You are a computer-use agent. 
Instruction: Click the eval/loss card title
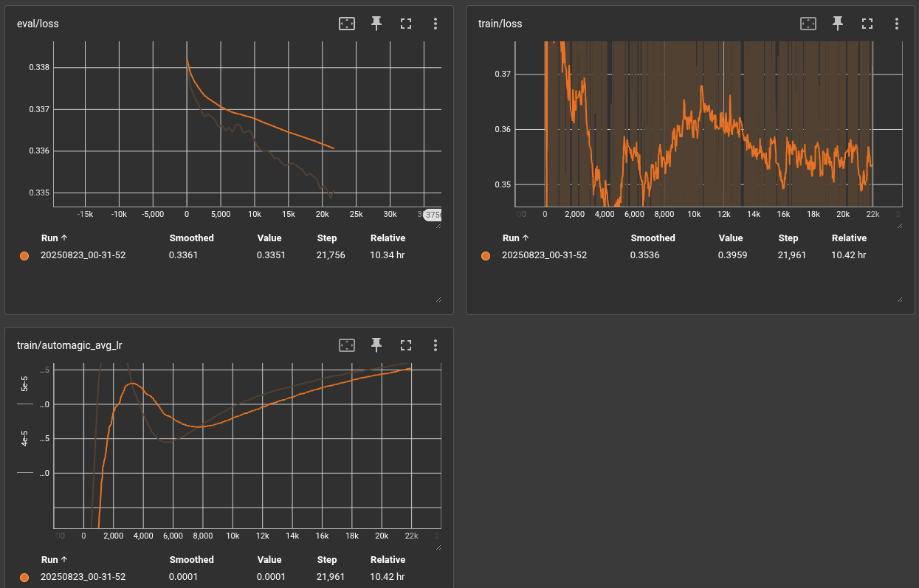click(38, 24)
